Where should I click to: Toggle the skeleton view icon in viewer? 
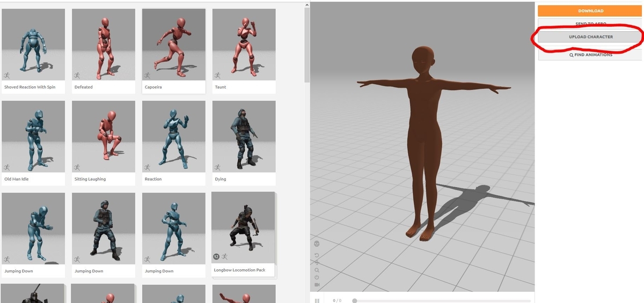click(x=317, y=244)
